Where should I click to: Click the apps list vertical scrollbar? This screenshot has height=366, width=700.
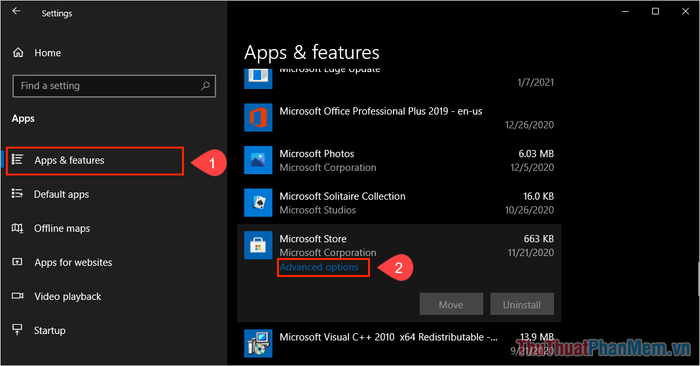coord(698,279)
